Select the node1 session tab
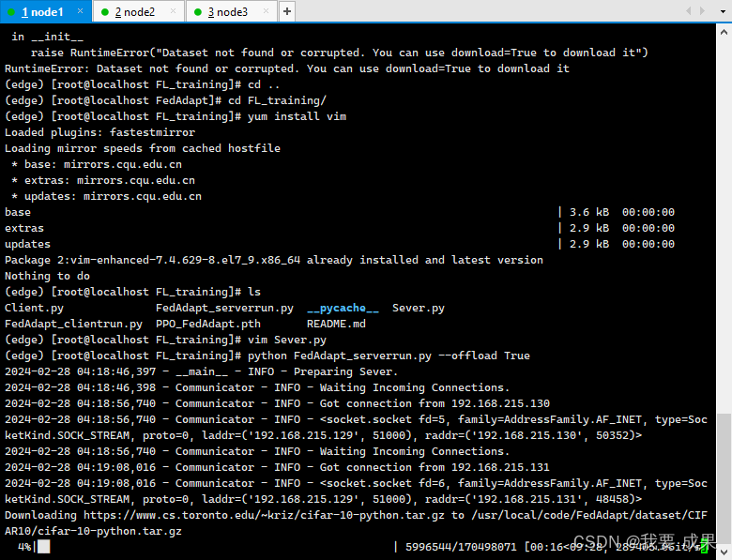Screen dimensions: 732x560 click(x=41, y=11)
